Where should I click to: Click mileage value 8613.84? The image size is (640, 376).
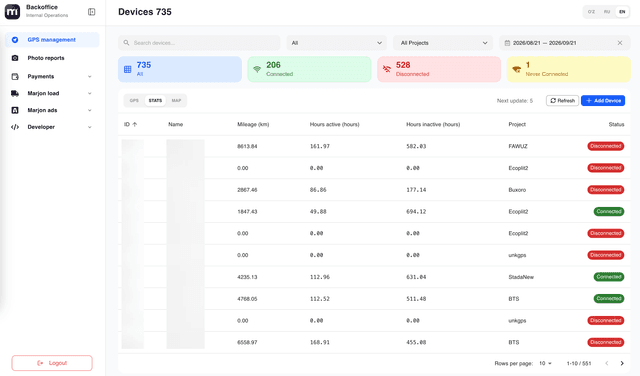pos(247,146)
